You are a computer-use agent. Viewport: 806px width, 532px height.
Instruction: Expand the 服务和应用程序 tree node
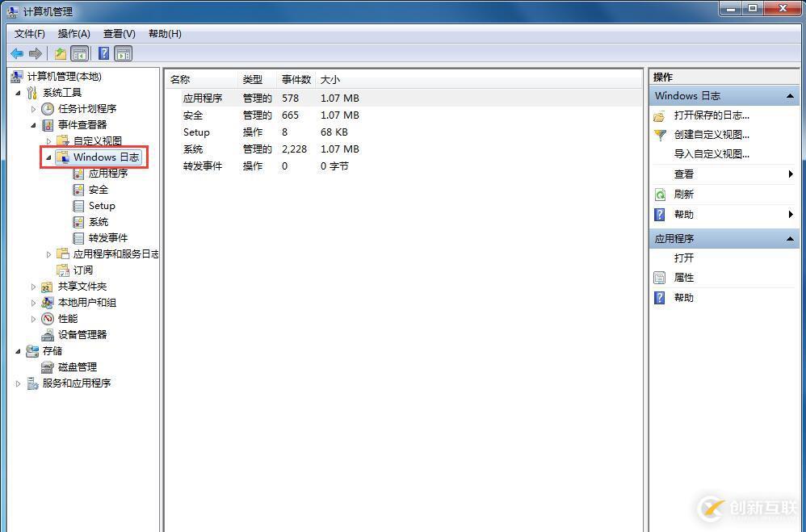(x=19, y=384)
